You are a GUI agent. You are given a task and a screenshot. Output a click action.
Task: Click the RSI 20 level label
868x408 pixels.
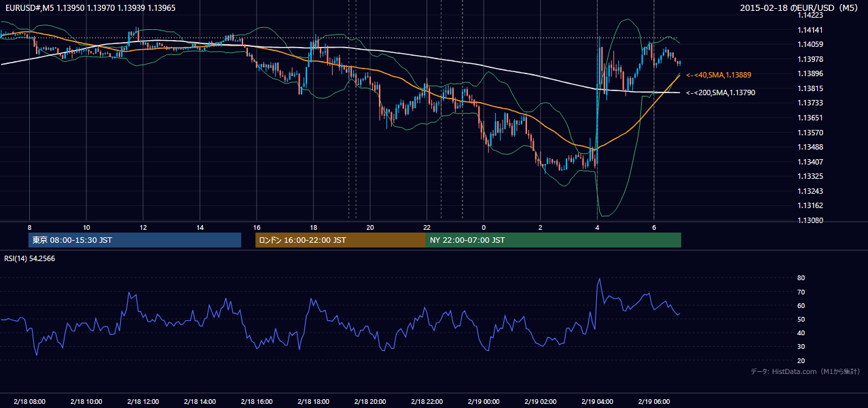(801, 360)
